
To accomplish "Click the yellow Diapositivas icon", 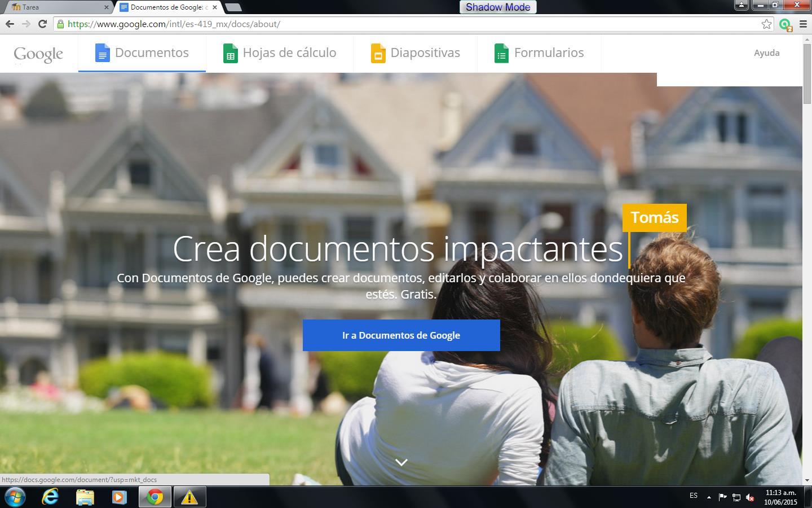I will click(x=378, y=53).
